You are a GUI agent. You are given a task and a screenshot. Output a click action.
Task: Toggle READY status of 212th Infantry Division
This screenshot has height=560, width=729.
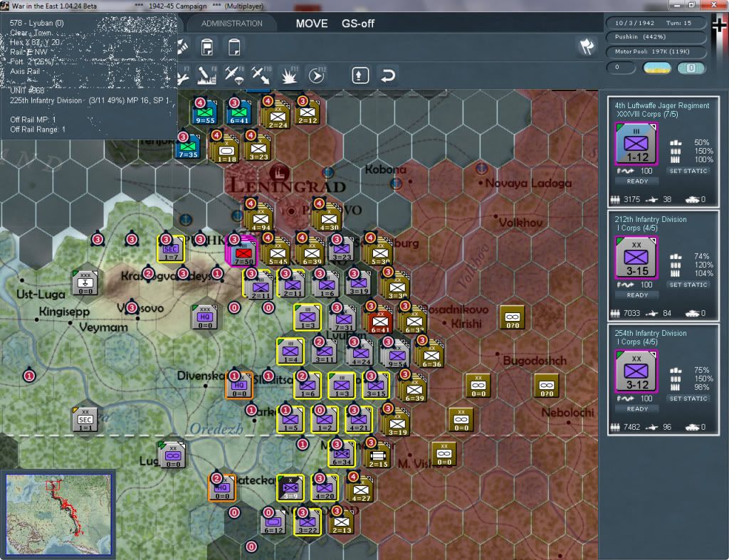pos(637,295)
